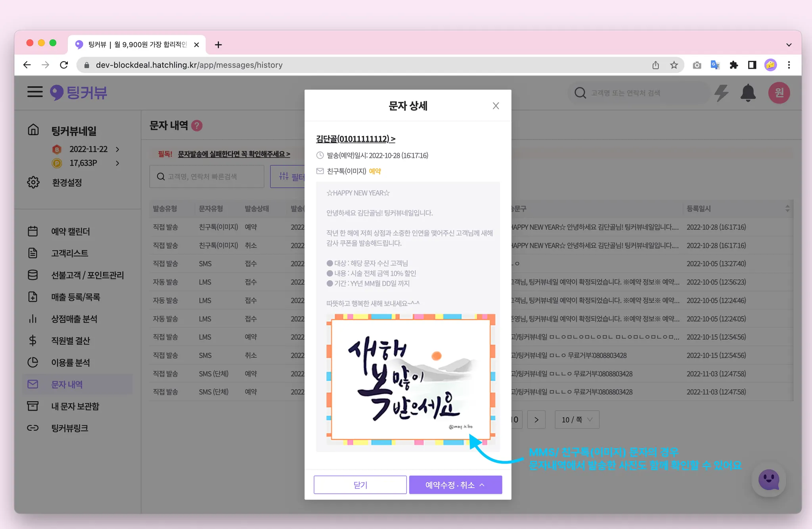Close the 문자 상세 dialog with X
This screenshot has height=529, width=812.
click(x=496, y=106)
